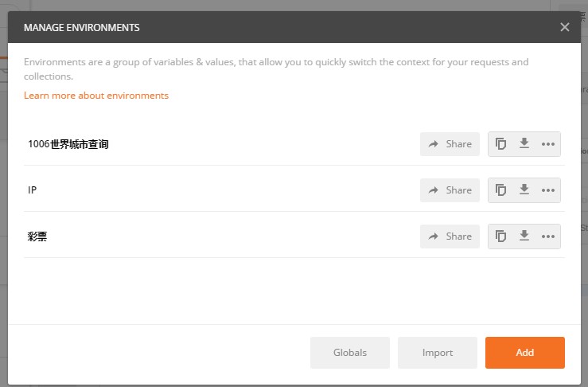
Task: Open the Globals variables
Action: tap(350, 353)
